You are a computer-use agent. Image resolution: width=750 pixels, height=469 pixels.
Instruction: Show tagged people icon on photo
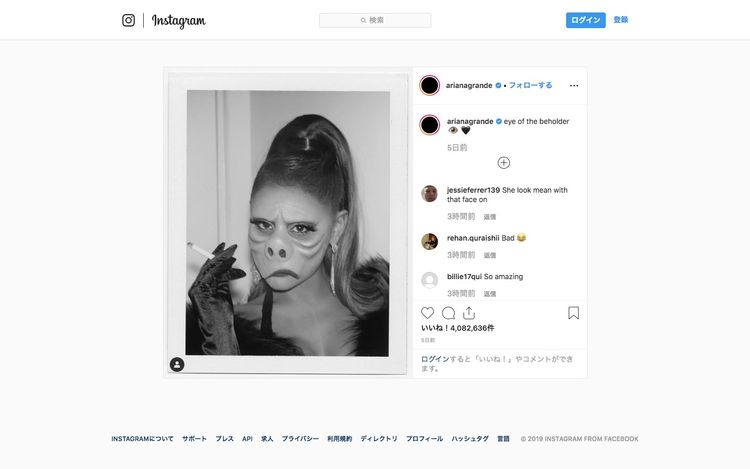177,365
